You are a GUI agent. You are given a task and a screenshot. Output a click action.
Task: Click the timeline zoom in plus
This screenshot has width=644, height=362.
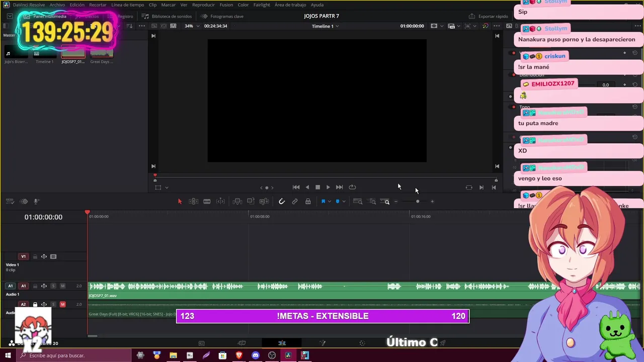click(x=432, y=202)
